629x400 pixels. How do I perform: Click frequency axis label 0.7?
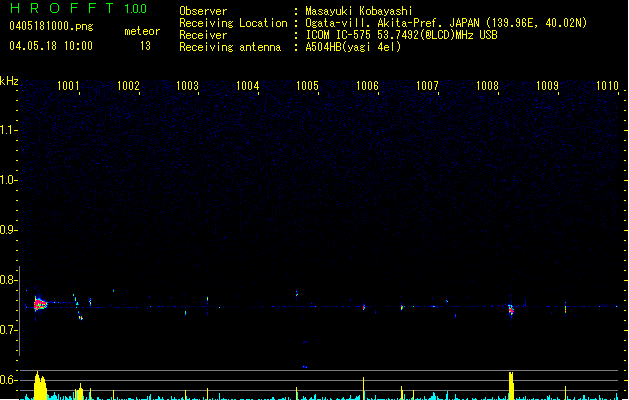pos(8,330)
